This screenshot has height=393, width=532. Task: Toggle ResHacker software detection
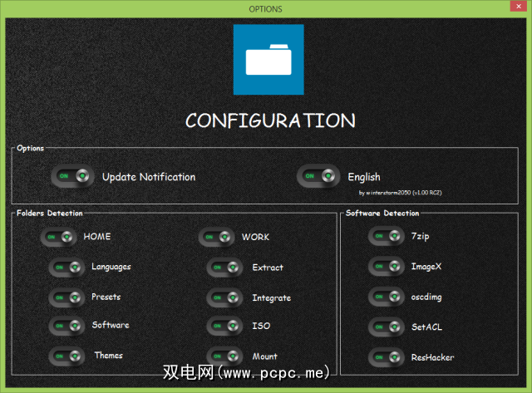(387, 357)
